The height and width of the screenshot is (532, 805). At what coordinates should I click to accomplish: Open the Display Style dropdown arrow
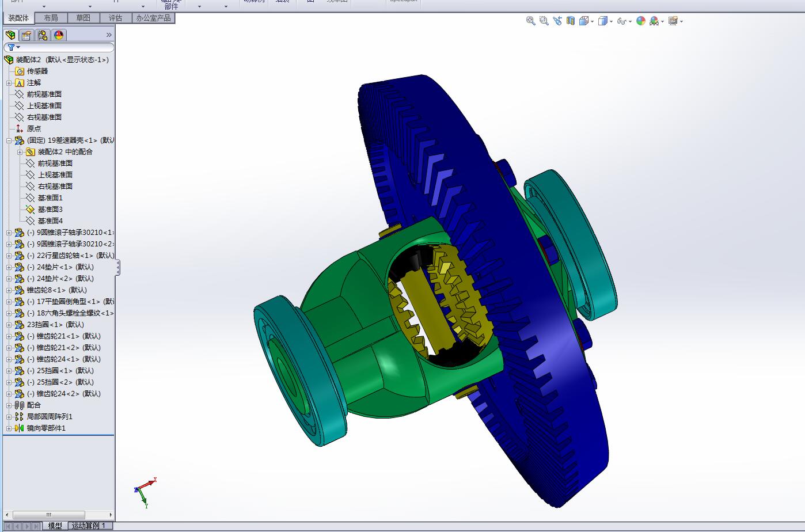(611, 21)
